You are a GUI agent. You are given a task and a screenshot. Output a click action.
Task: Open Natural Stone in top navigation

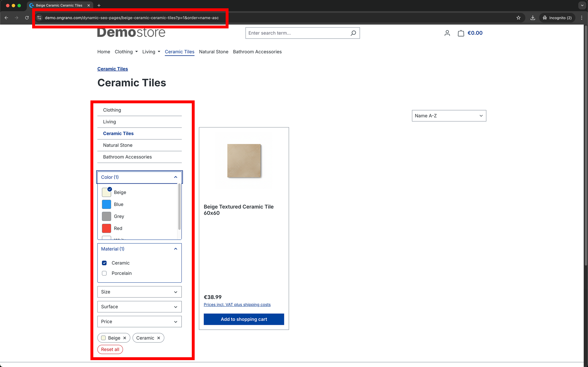[214, 52]
